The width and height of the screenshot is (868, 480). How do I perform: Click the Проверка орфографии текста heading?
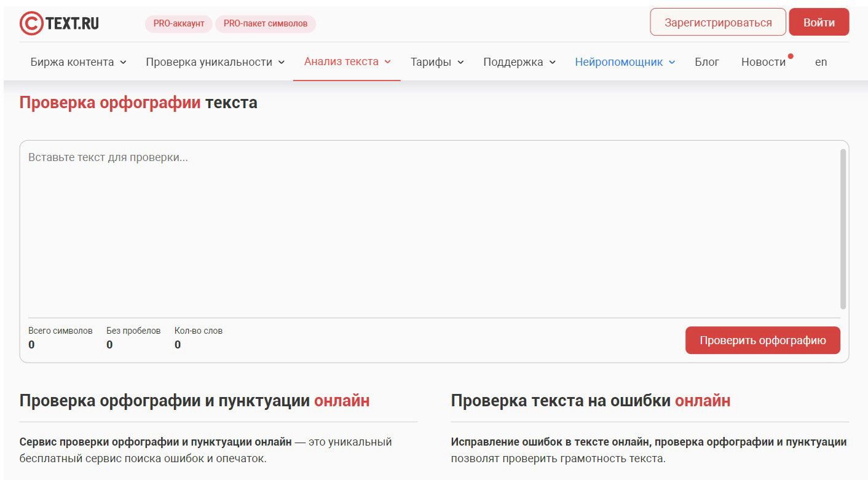pos(138,103)
